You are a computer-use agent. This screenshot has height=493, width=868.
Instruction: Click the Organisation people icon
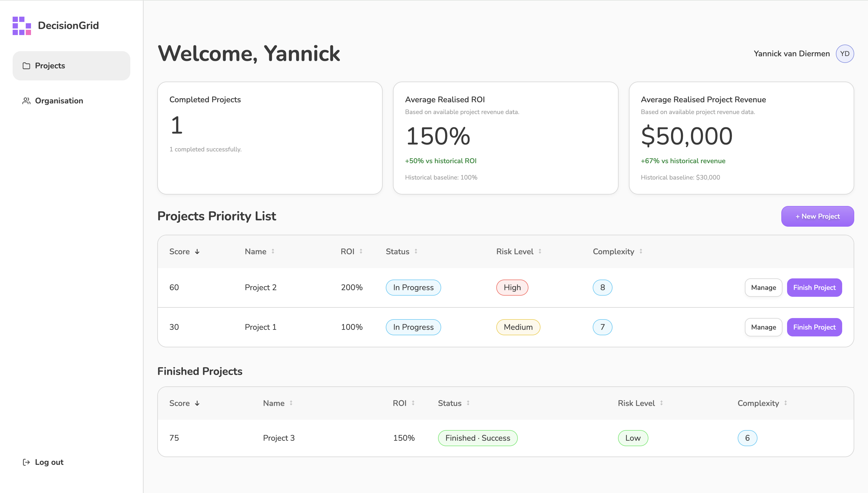coord(26,101)
